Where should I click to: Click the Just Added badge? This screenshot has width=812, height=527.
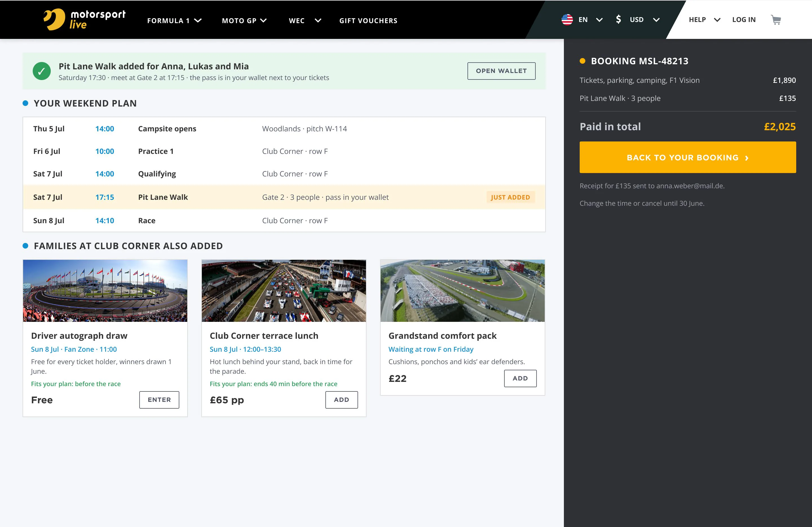coord(510,197)
